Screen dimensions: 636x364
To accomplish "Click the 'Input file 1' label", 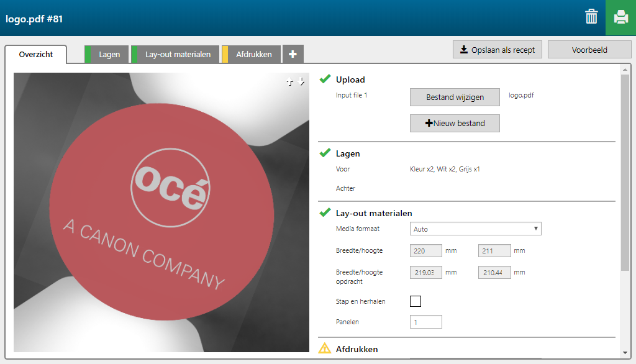I will (x=352, y=95).
